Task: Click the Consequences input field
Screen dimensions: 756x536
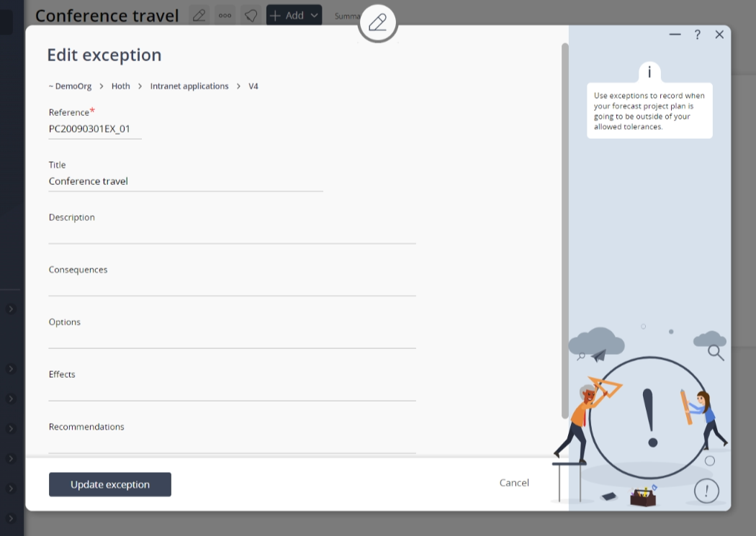Action: [232, 287]
